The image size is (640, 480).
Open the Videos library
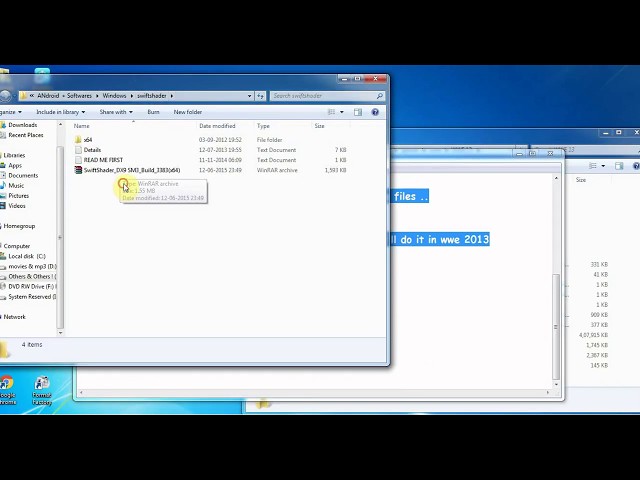pyautogui.click(x=17, y=206)
